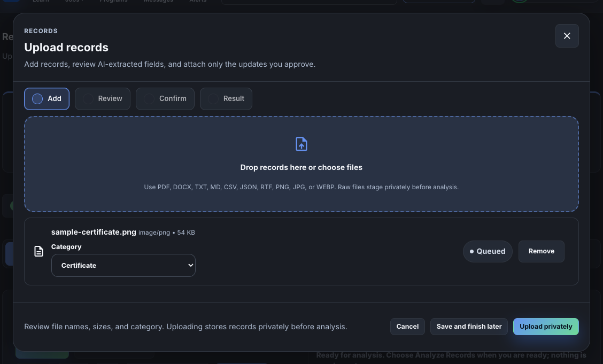
Task: Remove the sample-certificate.png file
Action: (x=541, y=251)
